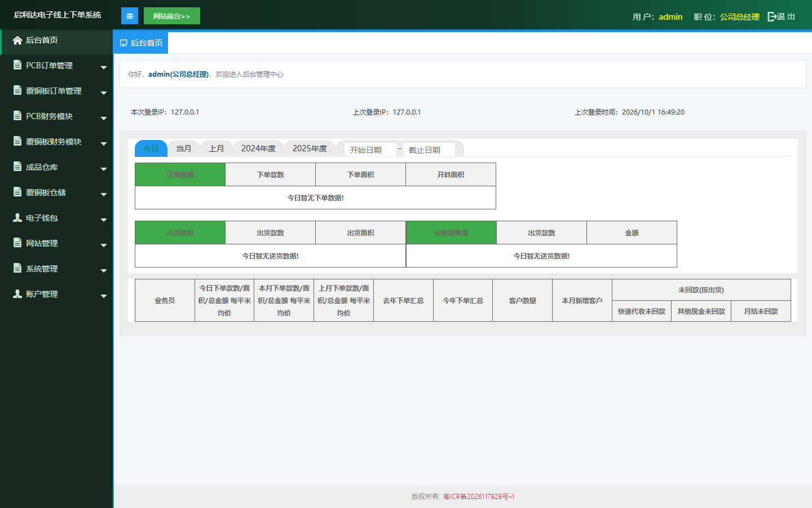The height and width of the screenshot is (508, 812).
Task: Click the 未回款(按出货) column header
Action: 701,290
